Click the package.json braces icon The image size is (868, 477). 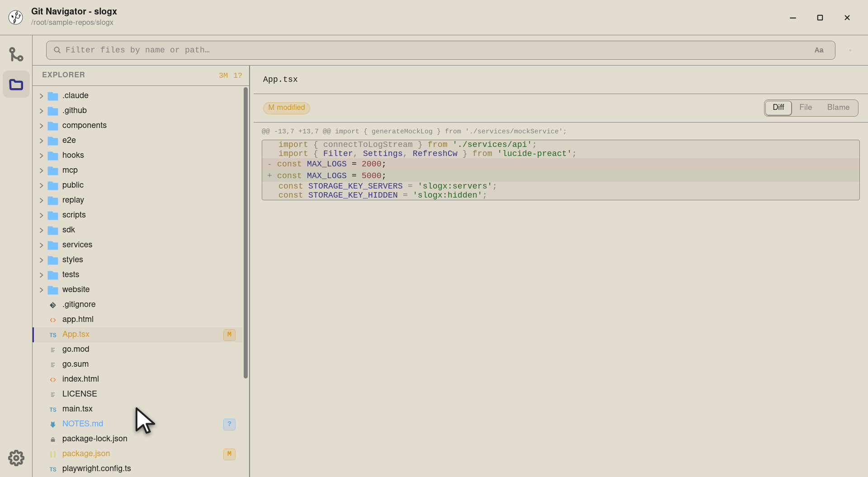coord(53,454)
